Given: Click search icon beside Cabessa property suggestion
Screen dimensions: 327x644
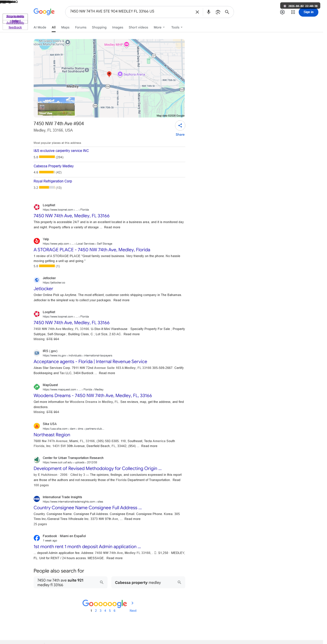Looking at the screenshot, I should tap(179, 582).
